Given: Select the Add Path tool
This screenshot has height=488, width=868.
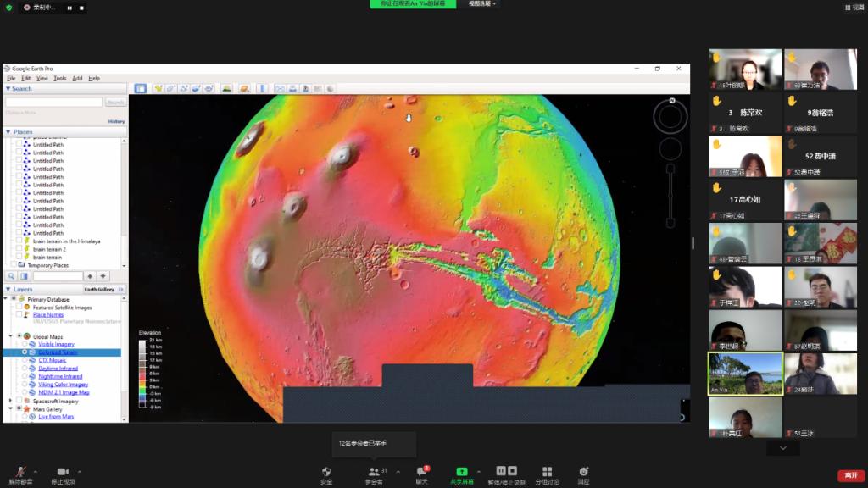Looking at the screenshot, I should (183, 88).
